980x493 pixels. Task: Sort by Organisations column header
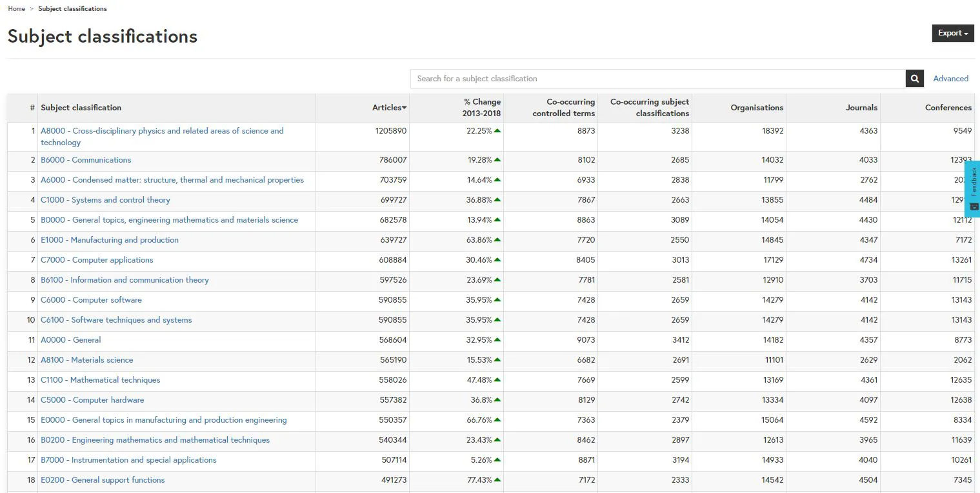(x=756, y=108)
